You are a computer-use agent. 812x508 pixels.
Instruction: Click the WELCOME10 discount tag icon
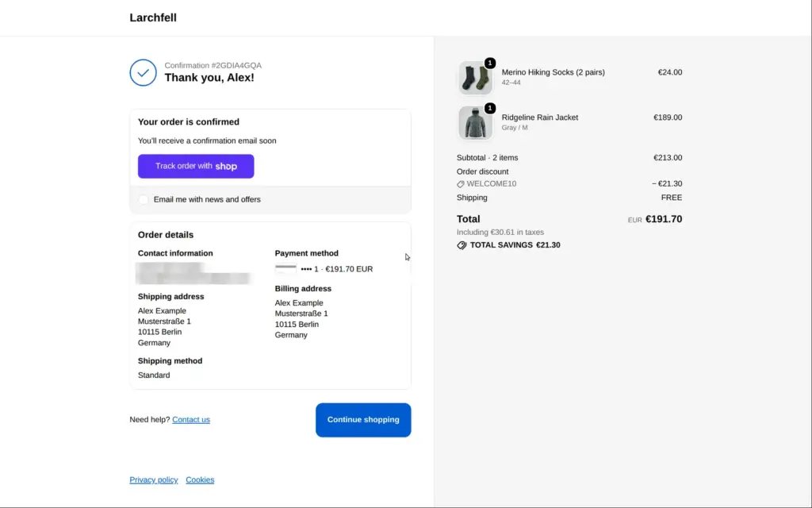coord(461,184)
